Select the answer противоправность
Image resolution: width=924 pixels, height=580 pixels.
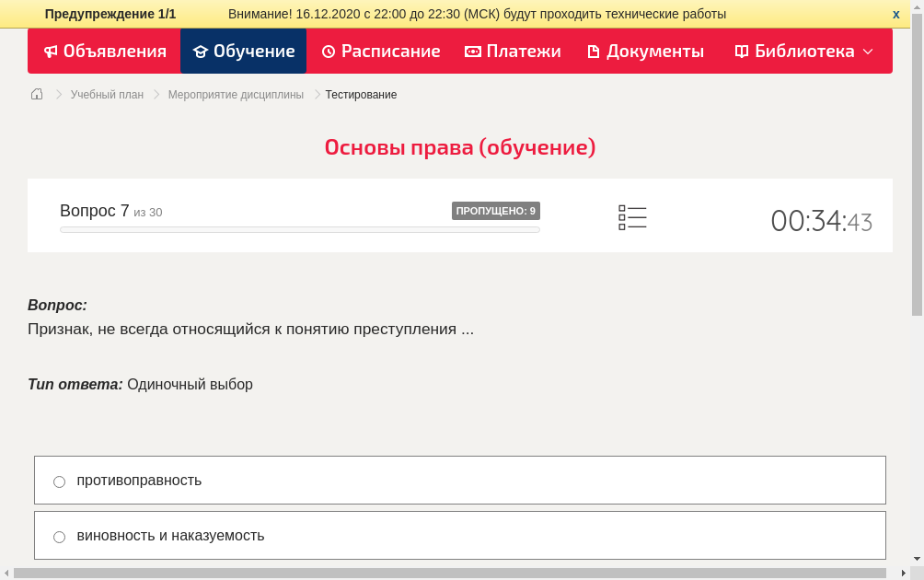tap(59, 481)
